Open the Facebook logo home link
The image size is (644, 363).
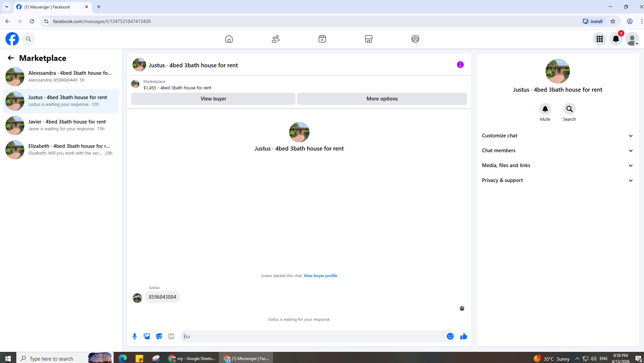[x=12, y=39]
